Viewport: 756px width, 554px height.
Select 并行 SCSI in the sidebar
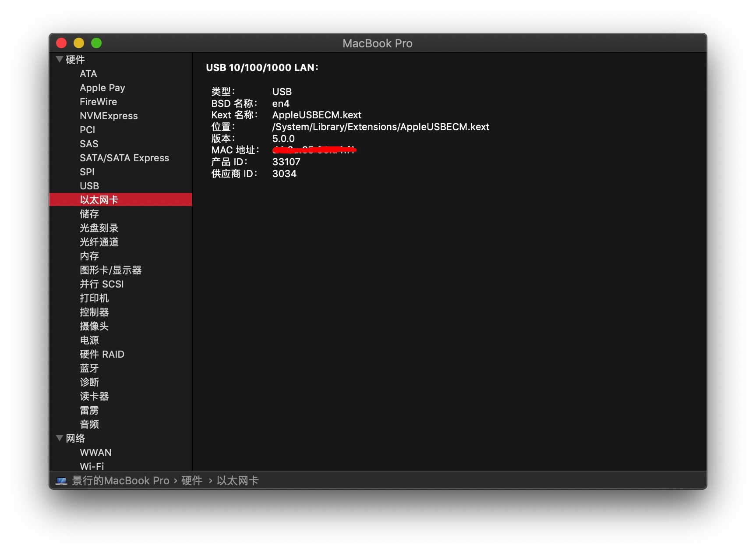tap(102, 284)
